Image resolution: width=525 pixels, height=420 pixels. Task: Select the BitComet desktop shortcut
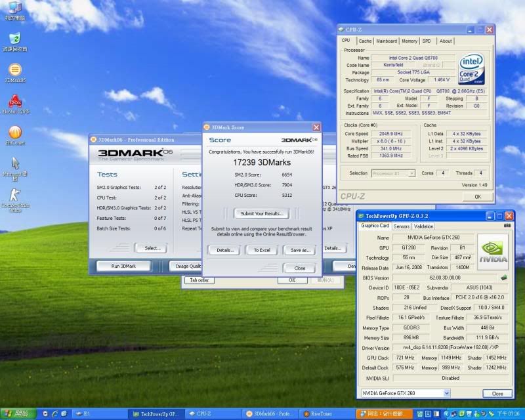15,135
